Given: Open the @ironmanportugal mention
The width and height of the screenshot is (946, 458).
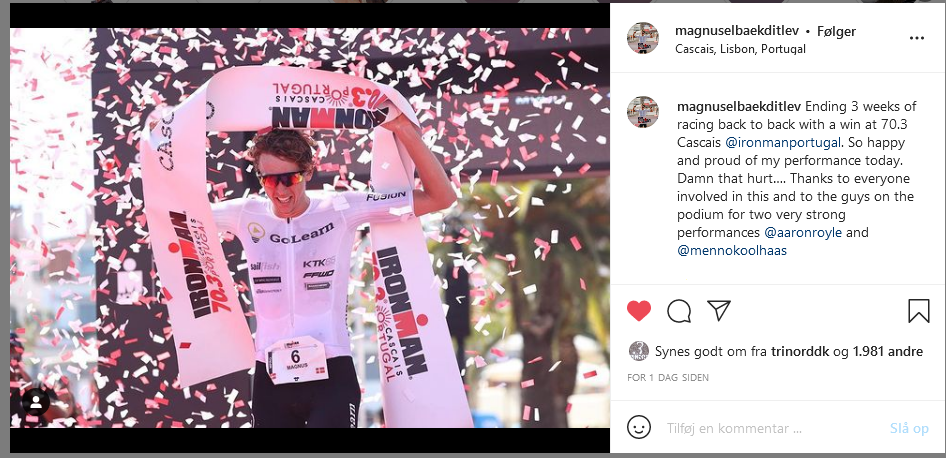Looking at the screenshot, I should 783,143.
